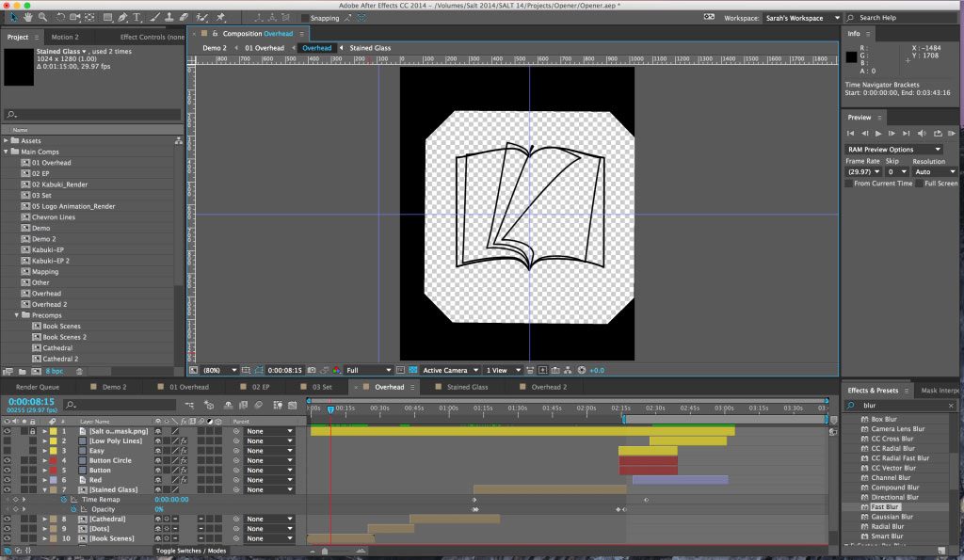Open the RAM Preview Options dropdown
Image resolution: width=964 pixels, height=560 pixels.
[x=893, y=149]
